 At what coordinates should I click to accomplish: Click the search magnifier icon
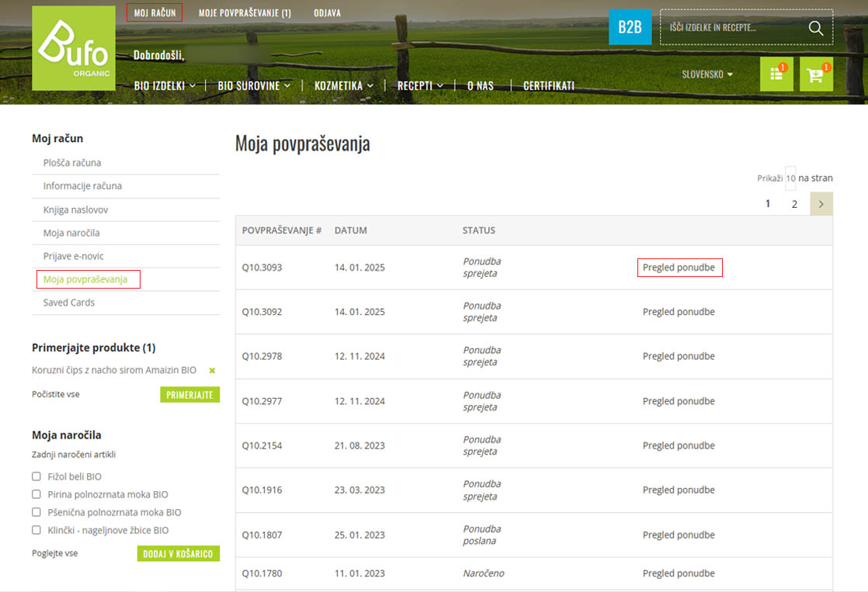click(815, 28)
